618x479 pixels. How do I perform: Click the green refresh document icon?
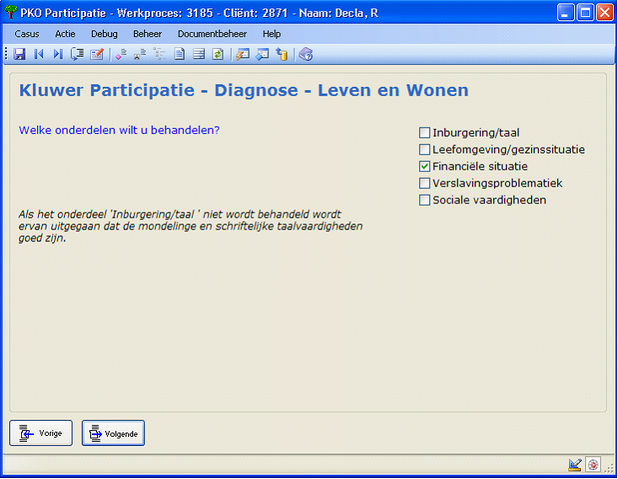[x=218, y=54]
